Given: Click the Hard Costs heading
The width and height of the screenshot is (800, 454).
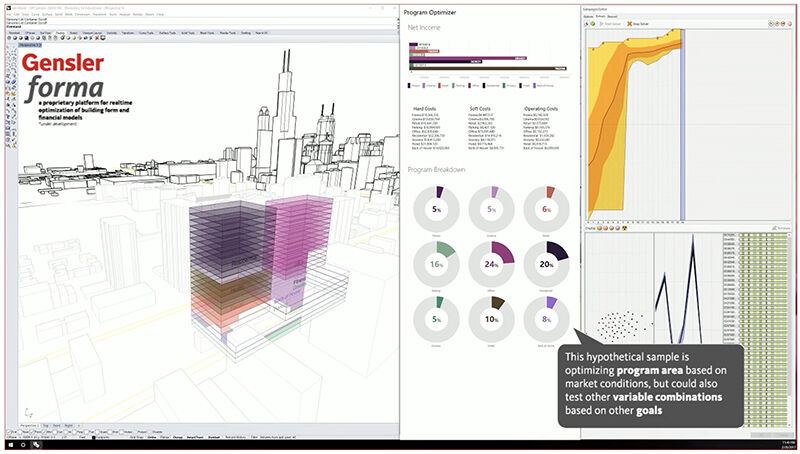Looking at the screenshot, I should tap(424, 109).
